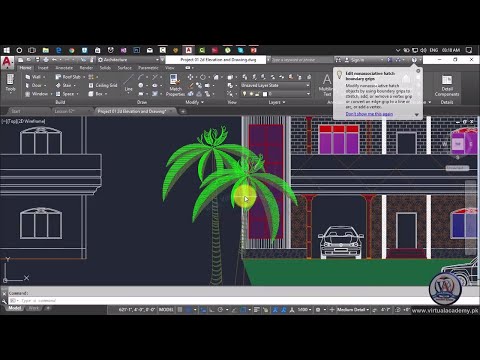The width and height of the screenshot is (480, 360).
Task: Open the Help question mark icon
Action: [x=414, y=60]
